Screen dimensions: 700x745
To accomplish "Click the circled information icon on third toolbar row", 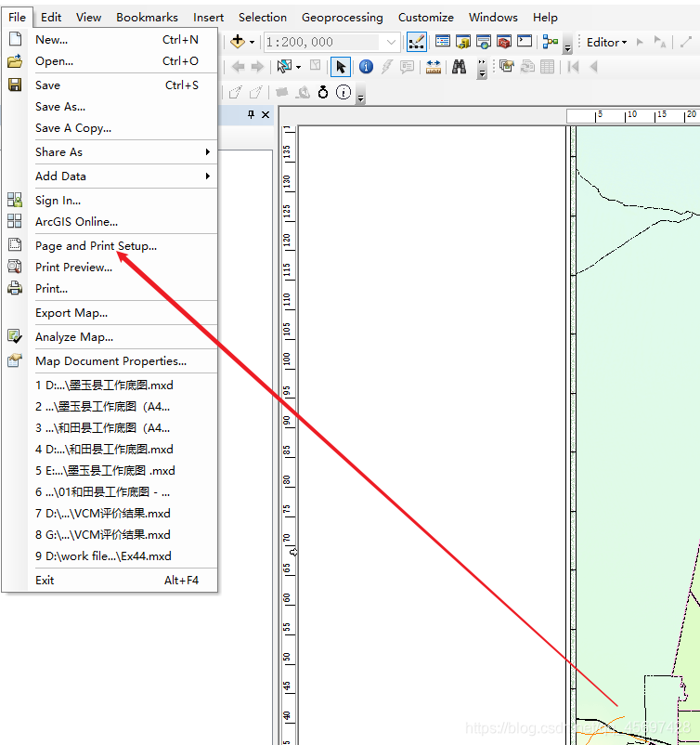I will pos(344,92).
